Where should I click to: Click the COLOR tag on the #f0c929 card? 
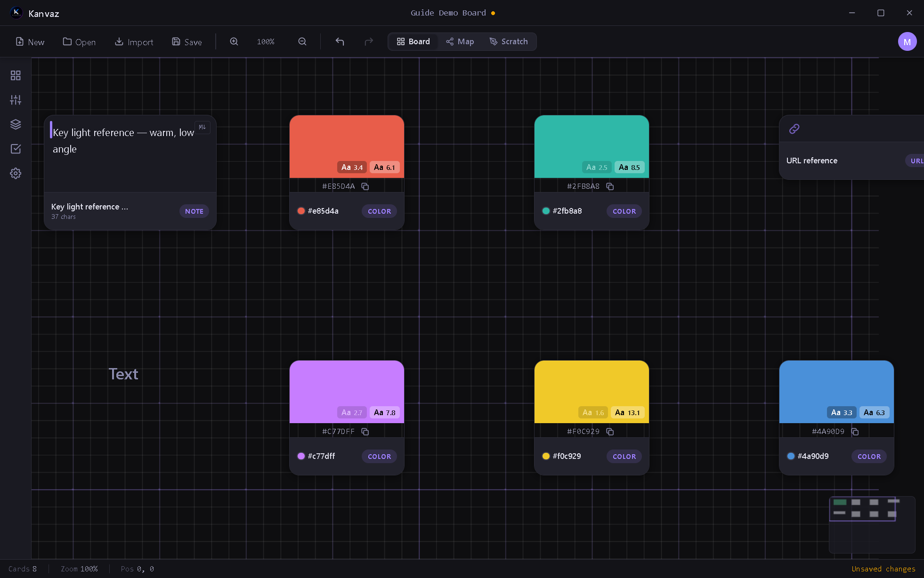click(x=624, y=457)
